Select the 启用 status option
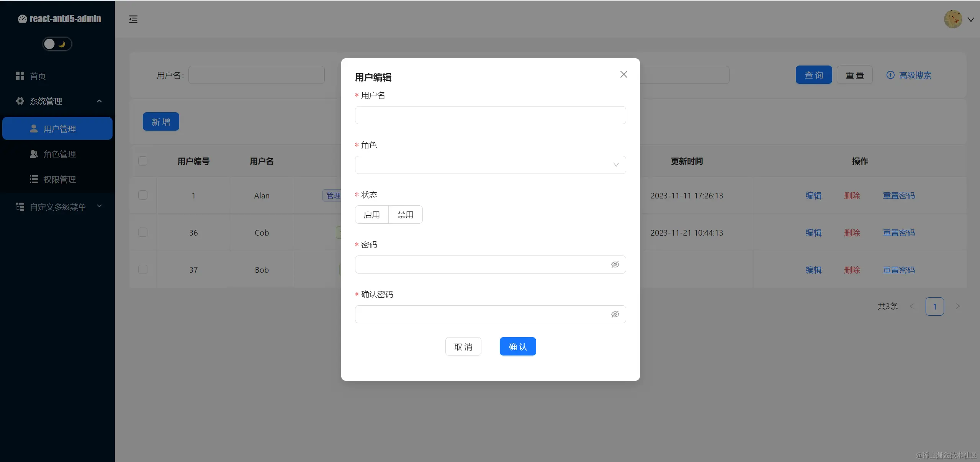Image resolution: width=980 pixels, height=462 pixels. pos(371,215)
